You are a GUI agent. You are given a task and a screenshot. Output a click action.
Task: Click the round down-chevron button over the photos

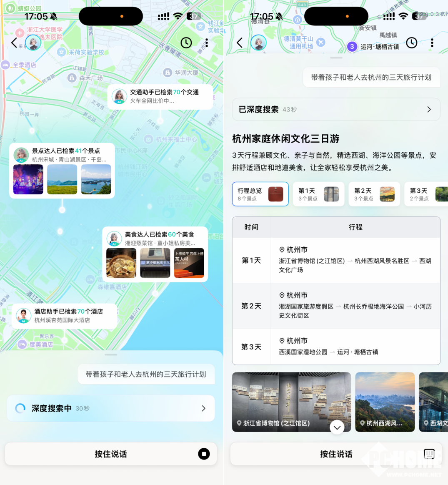[x=337, y=427]
